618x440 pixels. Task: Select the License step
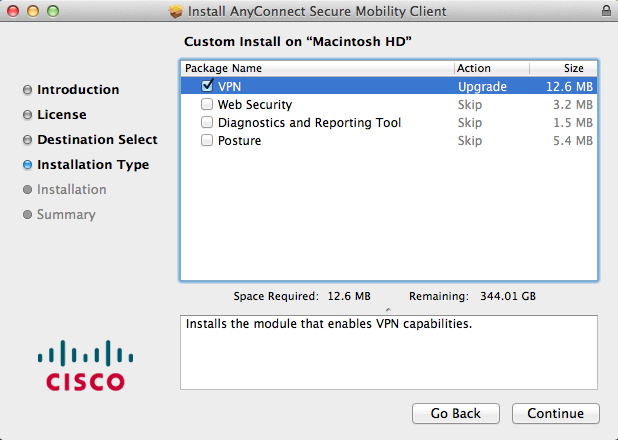[x=62, y=114]
